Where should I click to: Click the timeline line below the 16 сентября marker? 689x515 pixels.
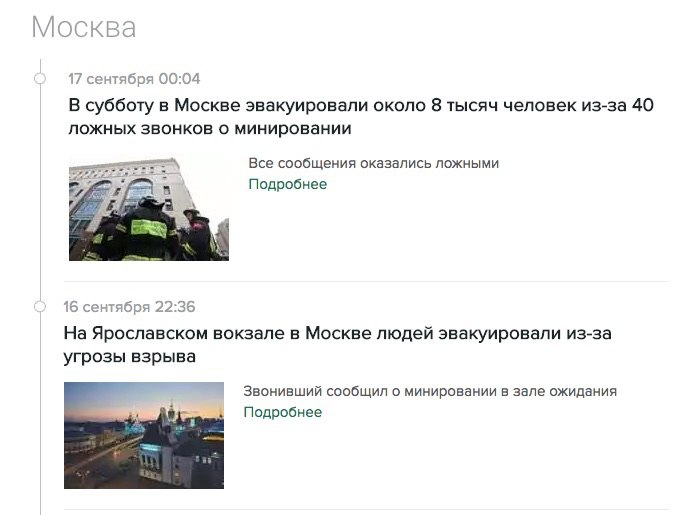click(x=40, y=413)
